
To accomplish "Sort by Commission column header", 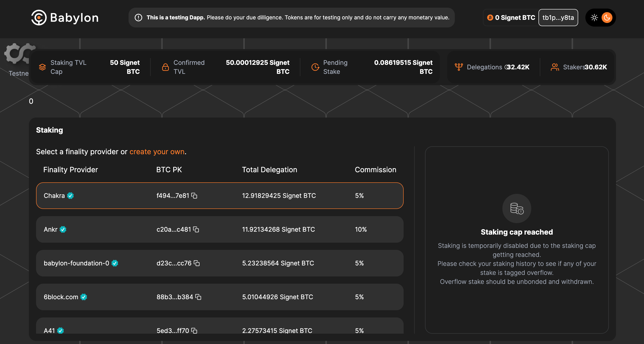I will pos(375,170).
